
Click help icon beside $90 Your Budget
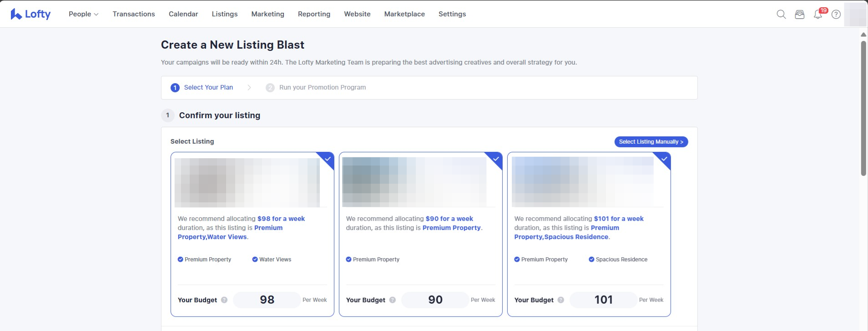(393, 300)
